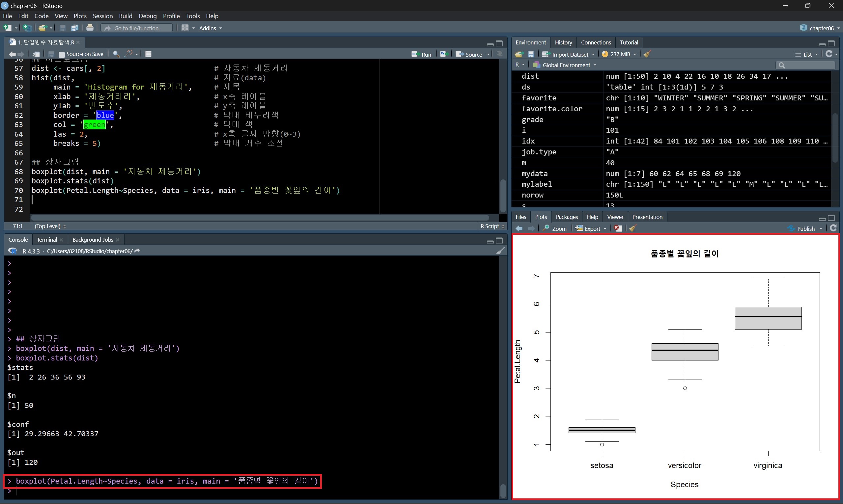Screen dimensions: 843x504
Task: Remove the current plot with the red X icon
Action: [x=618, y=228]
